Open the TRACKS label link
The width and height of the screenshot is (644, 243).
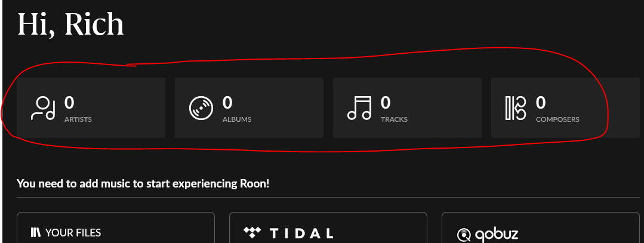[x=395, y=119]
